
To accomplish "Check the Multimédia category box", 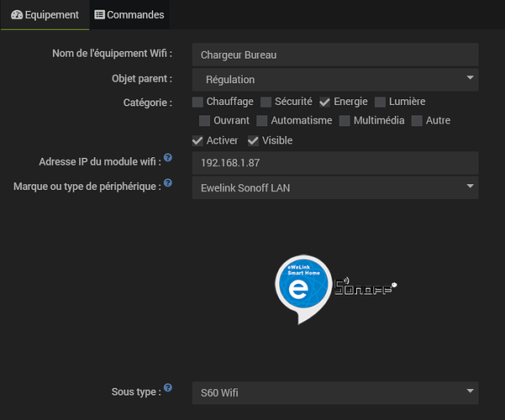I will click(345, 121).
